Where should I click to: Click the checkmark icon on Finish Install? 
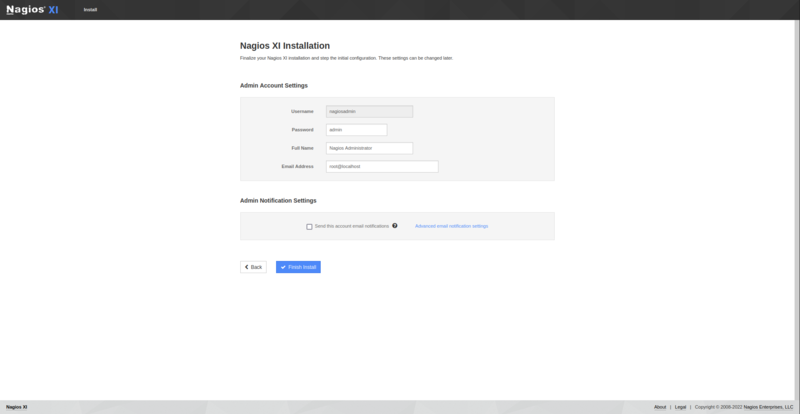point(283,267)
